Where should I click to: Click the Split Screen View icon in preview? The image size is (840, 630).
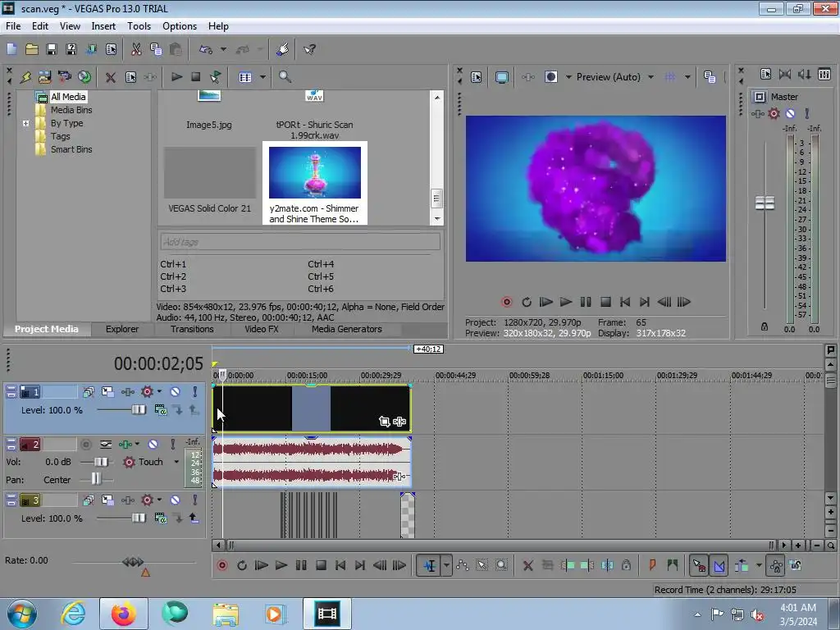tap(550, 77)
